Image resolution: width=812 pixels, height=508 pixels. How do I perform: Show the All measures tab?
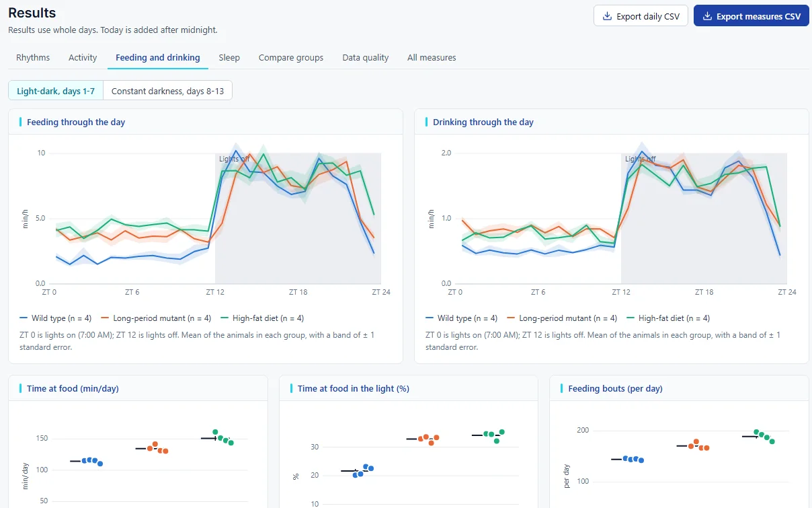coord(432,58)
